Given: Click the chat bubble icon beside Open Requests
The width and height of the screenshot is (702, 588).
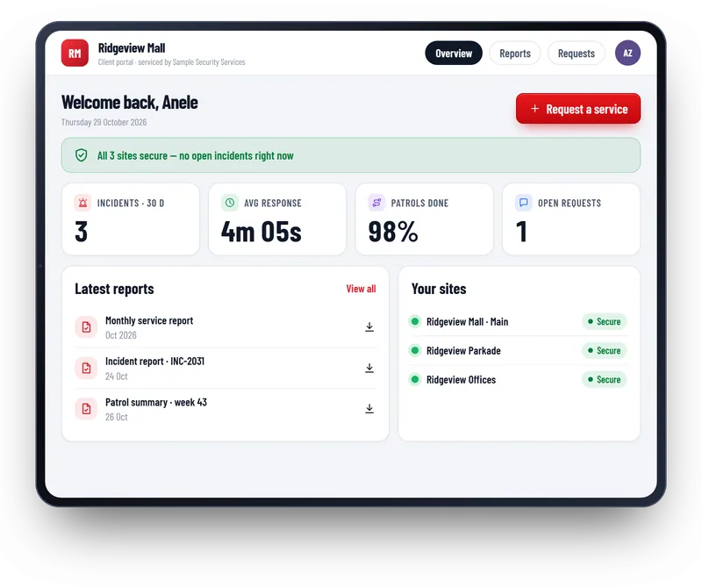Looking at the screenshot, I should tap(523, 203).
